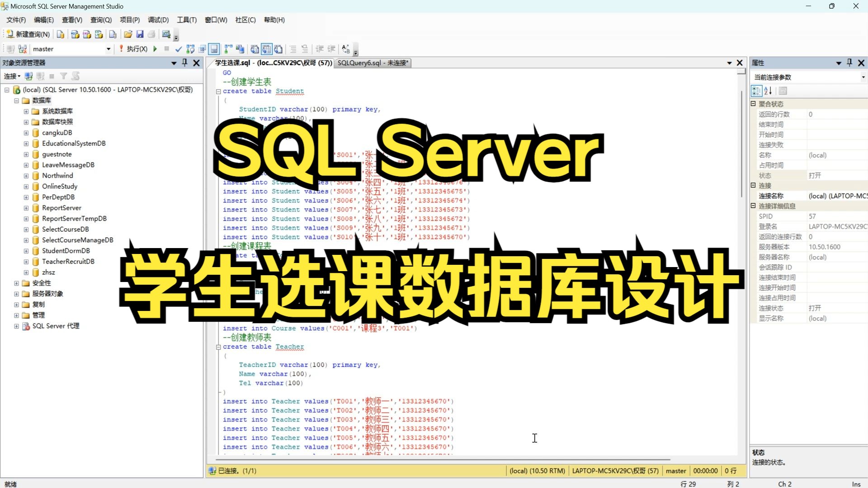Viewport: 868px width, 488px height.
Task: Collapse the 聚合状态 property category
Action: tap(753, 104)
